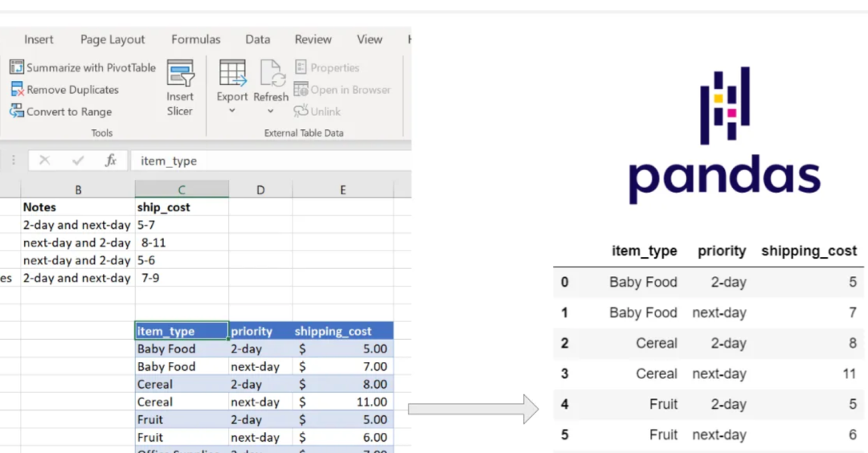Switch to the Data ribbon tab
This screenshot has width=868, height=453.
[x=257, y=39]
